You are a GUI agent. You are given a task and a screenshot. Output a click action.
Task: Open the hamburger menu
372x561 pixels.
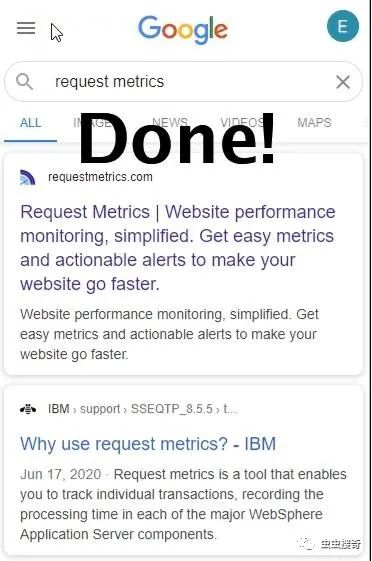coord(26,28)
